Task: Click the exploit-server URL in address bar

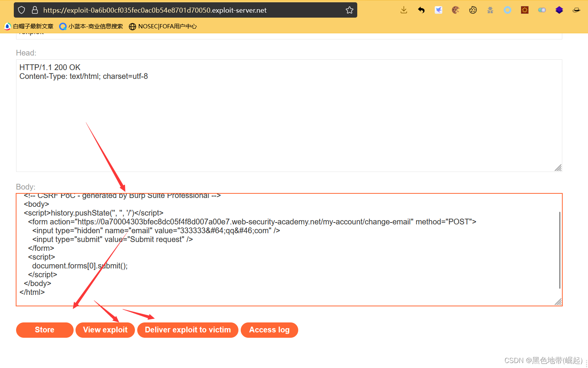Action: 155,10
